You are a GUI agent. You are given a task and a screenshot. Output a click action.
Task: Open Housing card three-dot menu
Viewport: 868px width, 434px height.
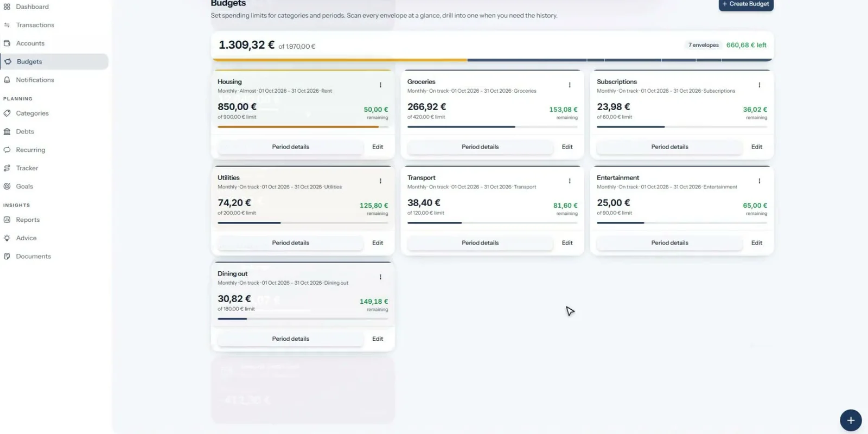pyautogui.click(x=380, y=85)
